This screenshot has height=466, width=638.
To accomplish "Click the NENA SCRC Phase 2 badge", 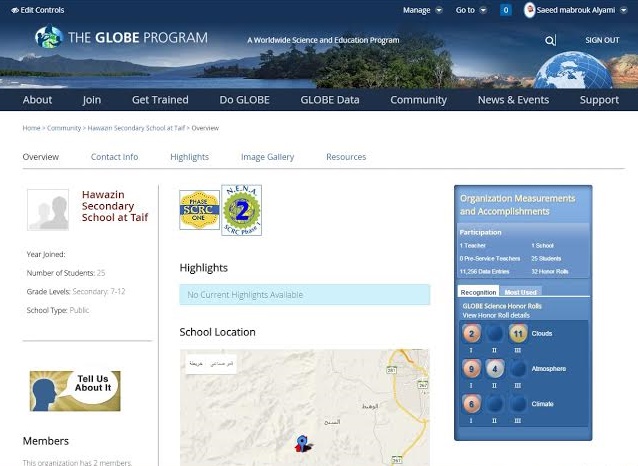I will (x=241, y=210).
